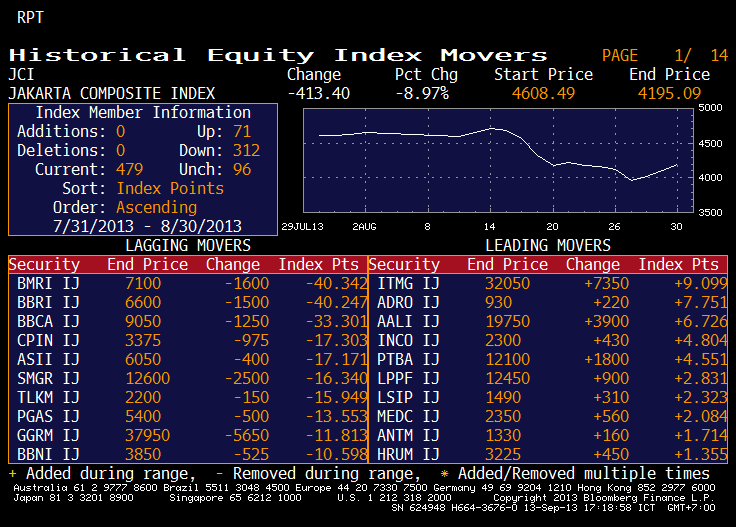Screen dimensions: 736x527
Task: Click the Current members count 479
Action: pyautogui.click(x=130, y=169)
